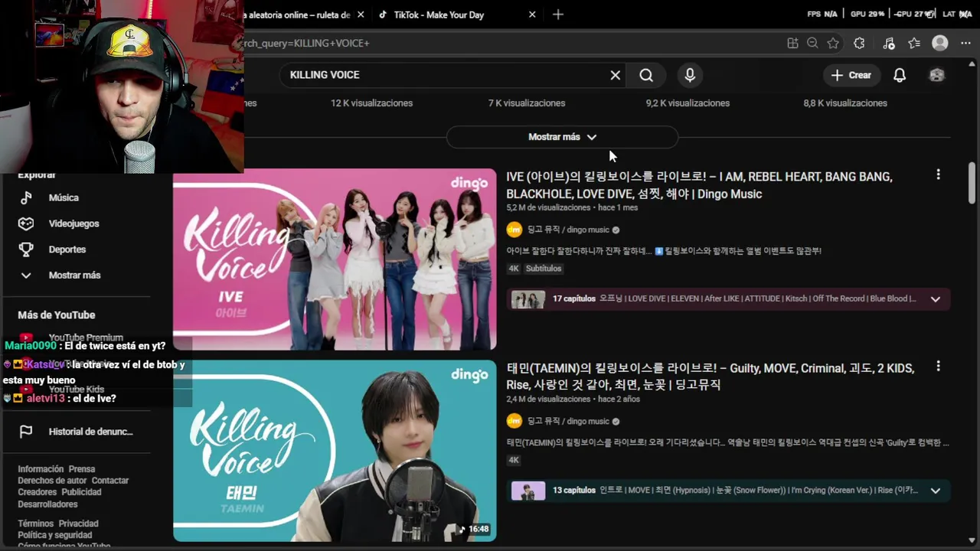Switch to ruleta aleatoria online tab
The image size is (980, 551).
click(299, 15)
